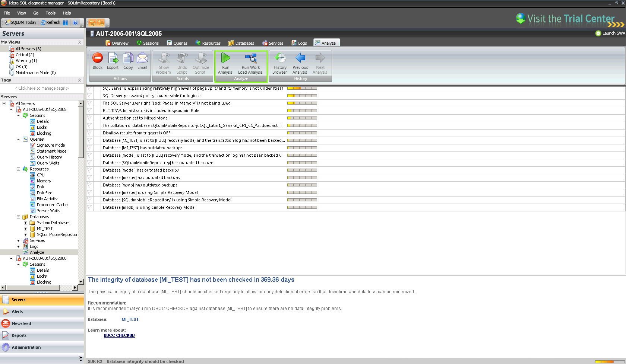
Task: Launch Run Work Load Analysis
Action: [250, 64]
